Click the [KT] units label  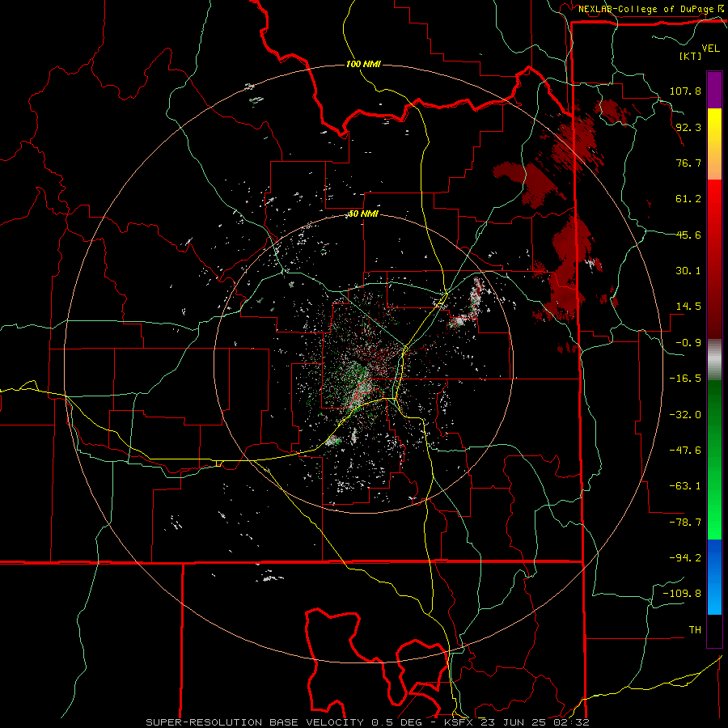(x=690, y=56)
